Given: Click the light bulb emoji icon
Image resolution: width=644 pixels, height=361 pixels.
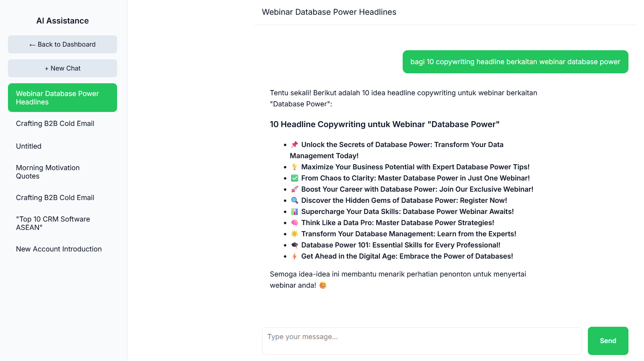Looking at the screenshot, I should pos(295,167).
